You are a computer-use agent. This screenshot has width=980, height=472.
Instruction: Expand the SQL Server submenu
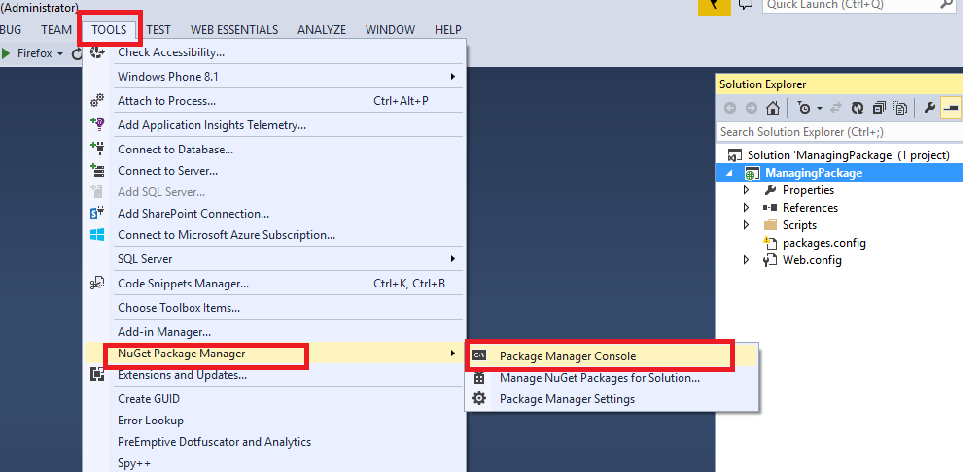pos(274,258)
